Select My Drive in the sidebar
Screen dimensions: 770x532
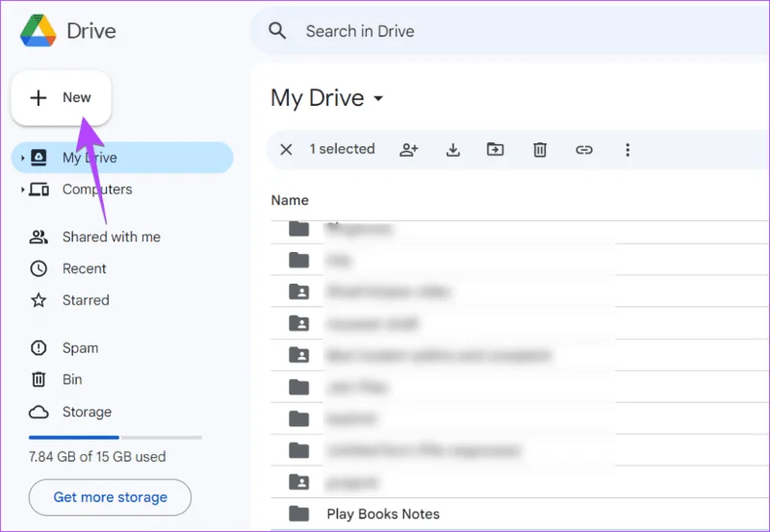point(122,158)
